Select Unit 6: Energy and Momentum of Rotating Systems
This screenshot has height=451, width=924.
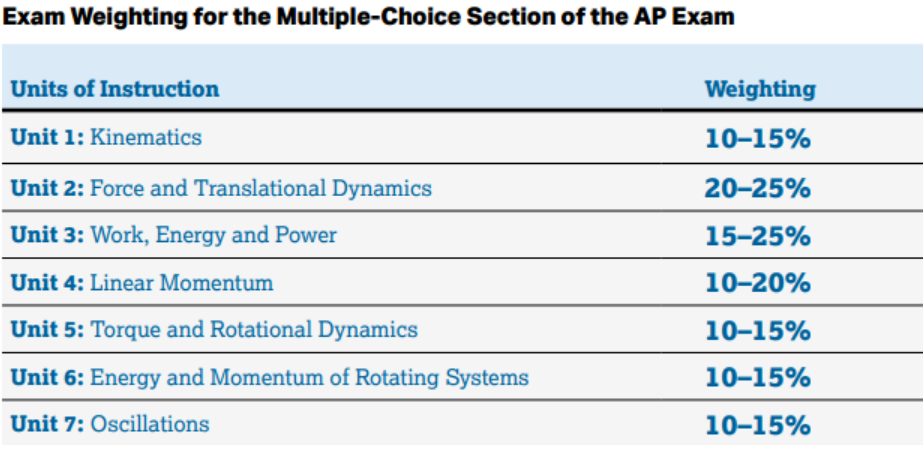(x=269, y=377)
